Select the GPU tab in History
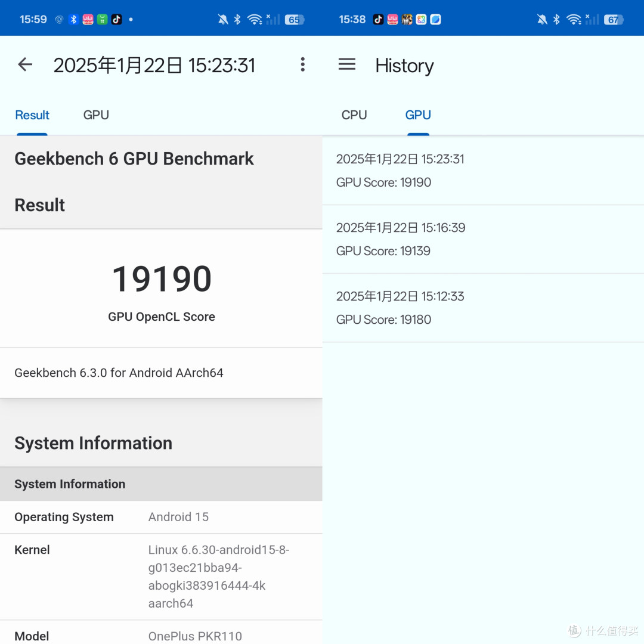Viewport: 644px width, 644px height. click(418, 115)
